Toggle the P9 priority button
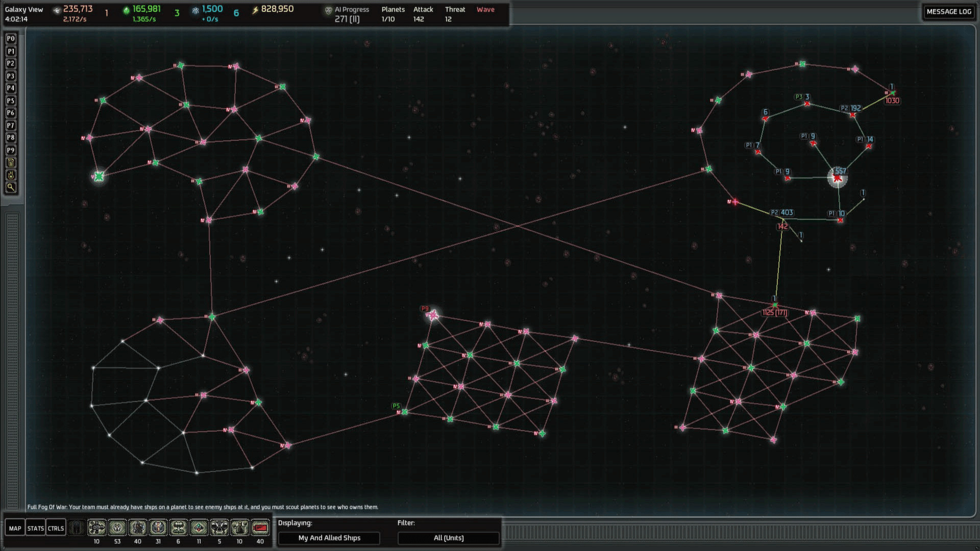This screenshot has width=980, height=551. point(11,150)
